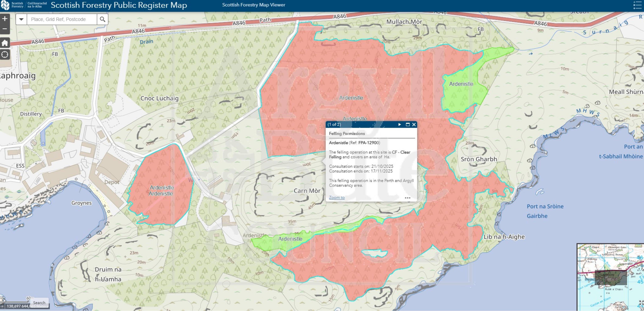Click the Search tooltip label near coordinates

[x=39, y=303]
